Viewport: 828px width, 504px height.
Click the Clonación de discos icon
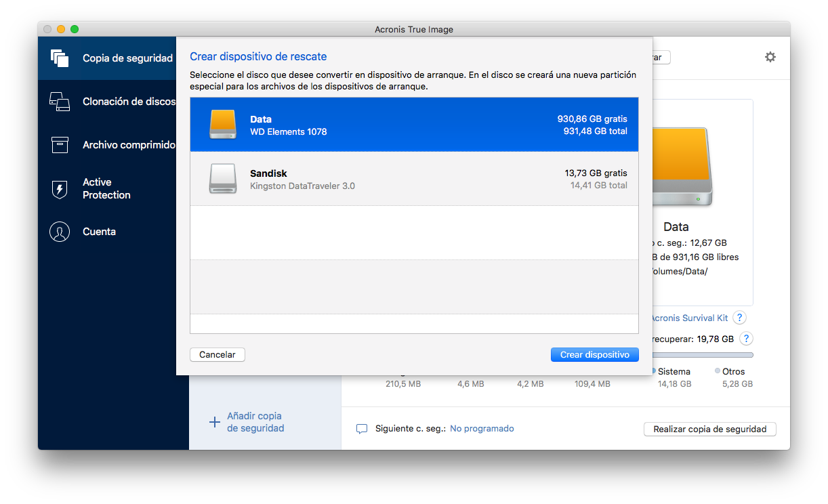tap(60, 102)
